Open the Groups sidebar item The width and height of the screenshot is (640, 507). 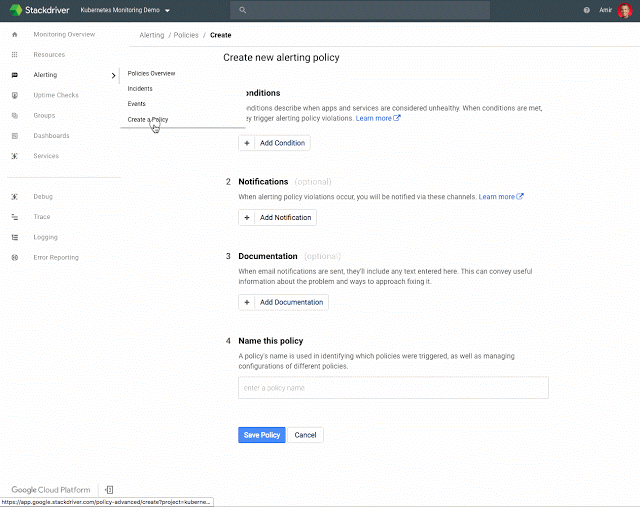(x=44, y=116)
